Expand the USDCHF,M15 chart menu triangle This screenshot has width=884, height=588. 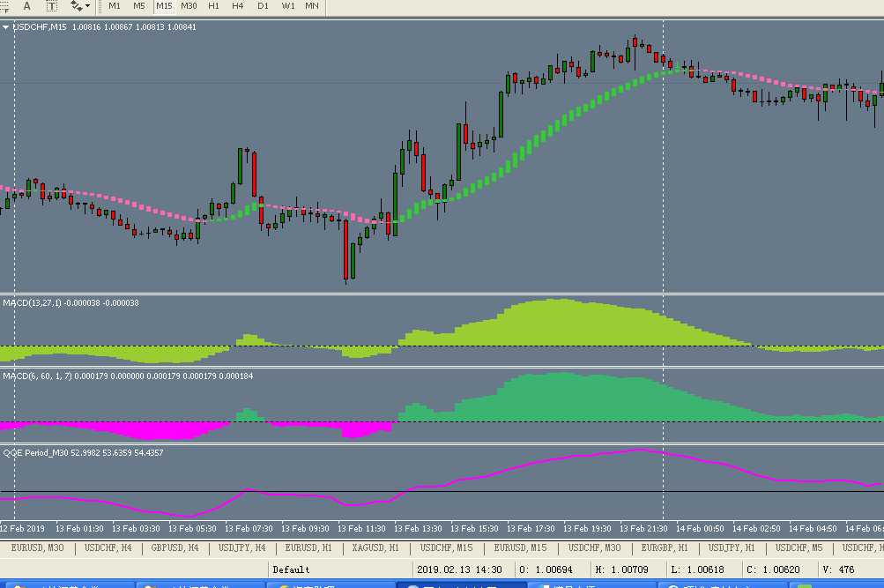tap(5, 27)
